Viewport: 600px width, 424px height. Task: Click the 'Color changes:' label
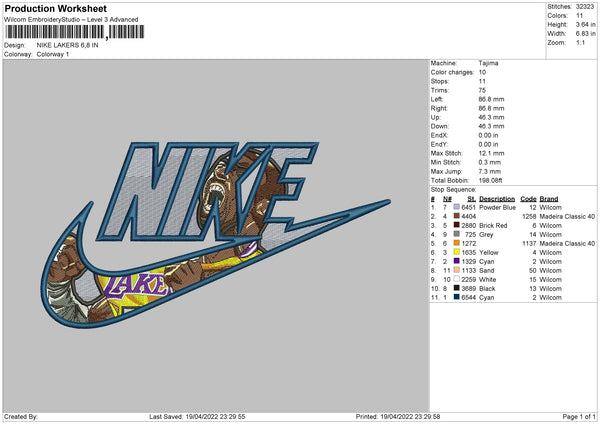tap(452, 72)
